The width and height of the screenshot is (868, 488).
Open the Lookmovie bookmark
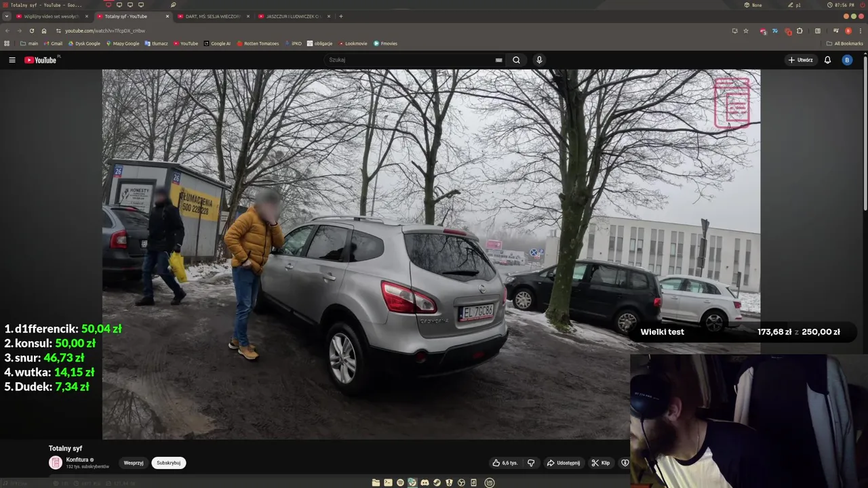tap(353, 43)
